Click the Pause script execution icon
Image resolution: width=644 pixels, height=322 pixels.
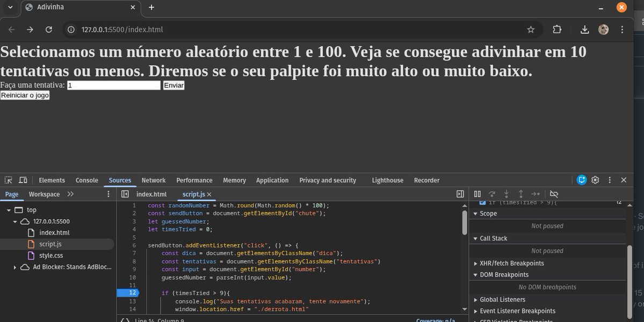(x=477, y=194)
